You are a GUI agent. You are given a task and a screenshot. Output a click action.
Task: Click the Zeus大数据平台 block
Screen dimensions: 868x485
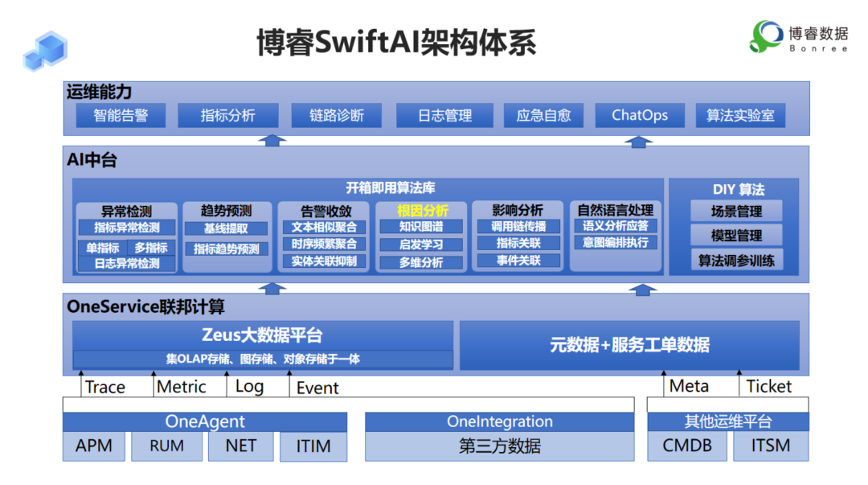pyautogui.click(x=263, y=336)
